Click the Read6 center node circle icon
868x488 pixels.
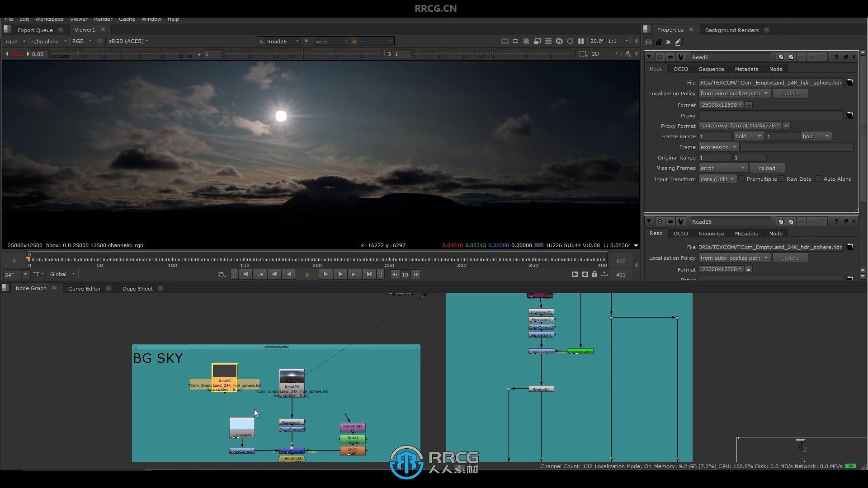pos(660,57)
